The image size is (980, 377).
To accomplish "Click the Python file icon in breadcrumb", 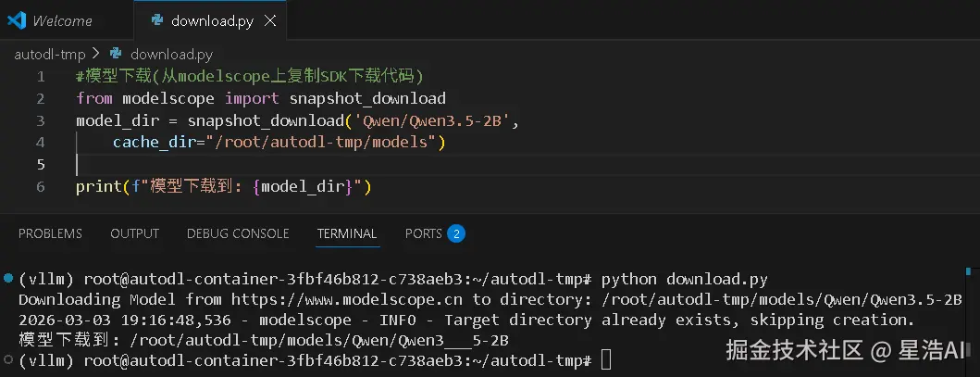I will 116,54.
